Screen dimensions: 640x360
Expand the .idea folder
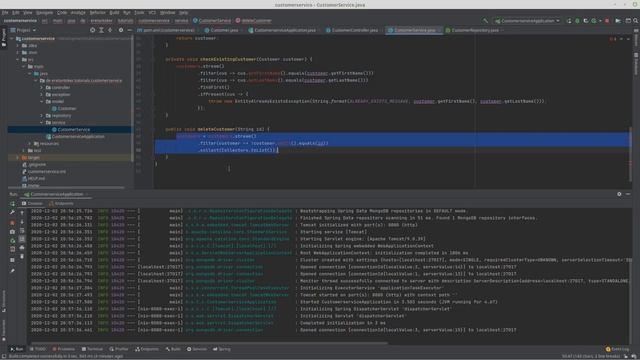tap(18, 45)
